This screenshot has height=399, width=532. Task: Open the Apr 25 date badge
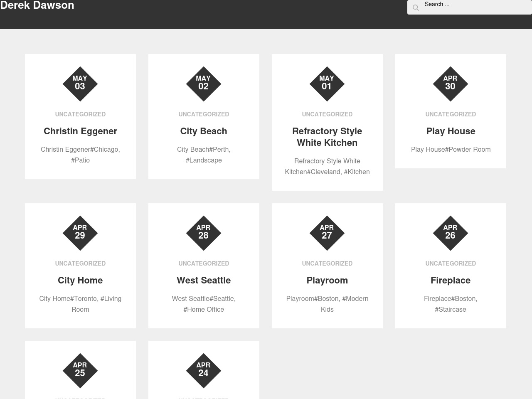coord(80,371)
